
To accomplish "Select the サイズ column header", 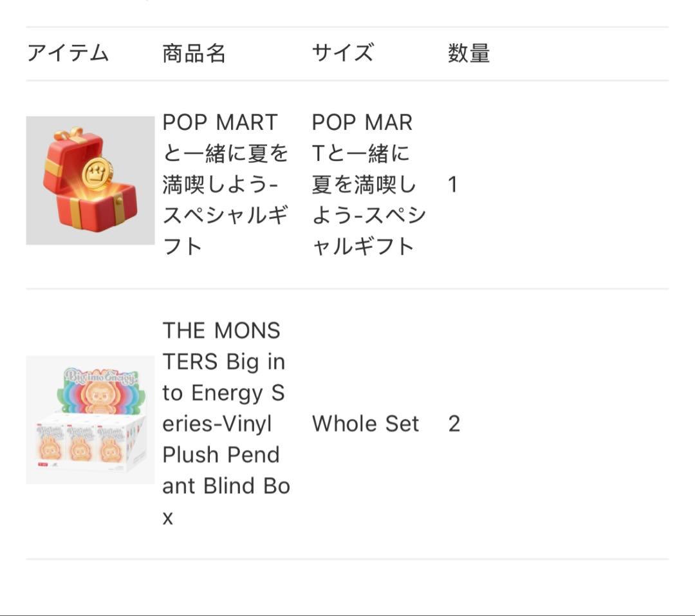I will tap(342, 53).
